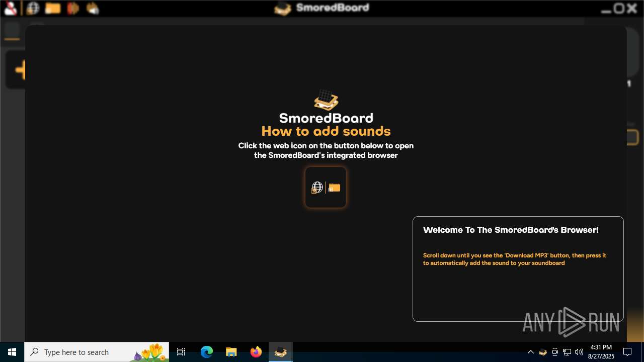Launch Firefox from the taskbar
Viewport: 644px width, 362px height.
256,352
